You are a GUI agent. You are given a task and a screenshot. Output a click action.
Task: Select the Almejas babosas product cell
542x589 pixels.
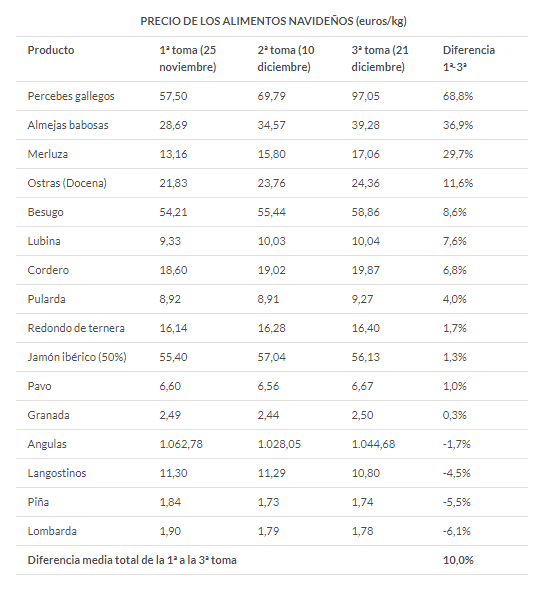coord(68,125)
